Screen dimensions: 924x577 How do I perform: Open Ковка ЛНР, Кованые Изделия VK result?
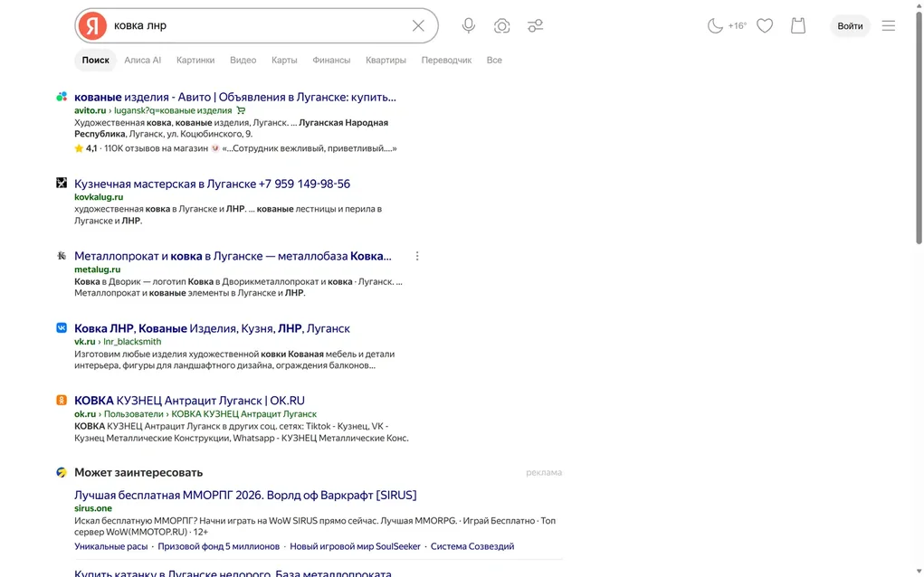coord(212,328)
